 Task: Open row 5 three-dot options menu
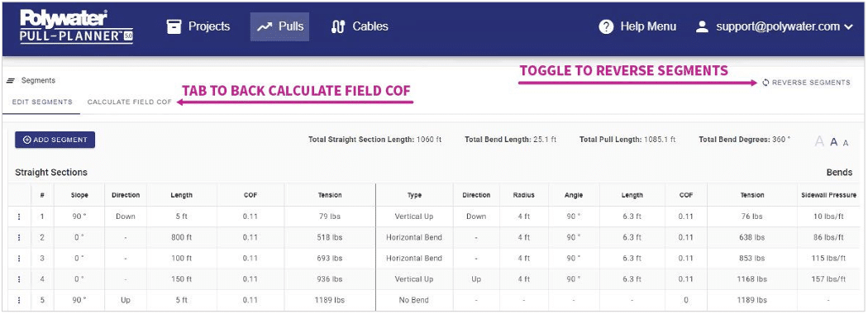tap(19, 300)
